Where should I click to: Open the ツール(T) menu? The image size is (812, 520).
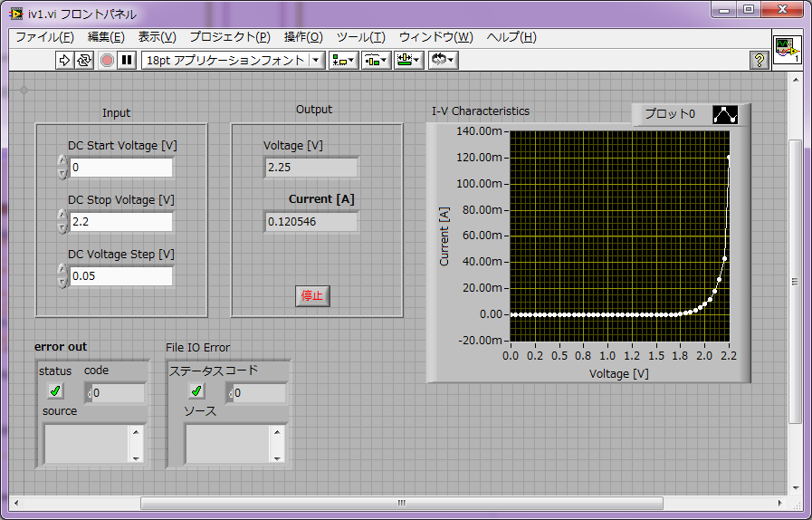tap(361, 37)
